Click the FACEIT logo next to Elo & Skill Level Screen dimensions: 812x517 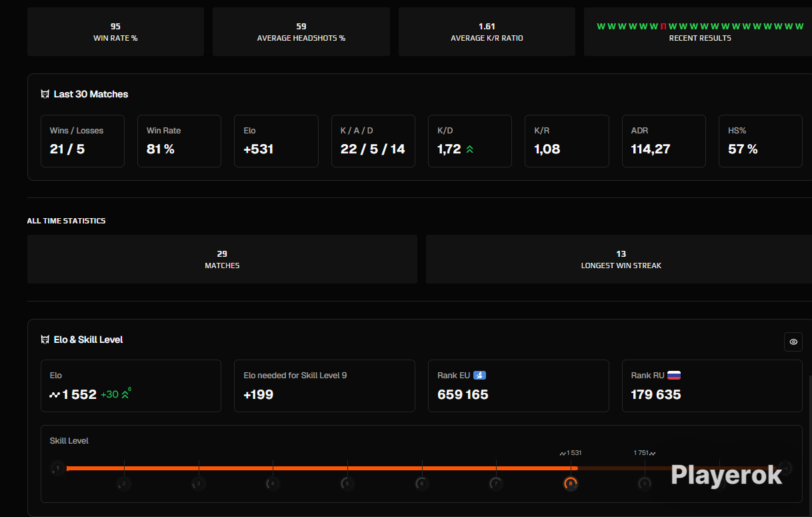pyautogui.click(x=45, y=340)
